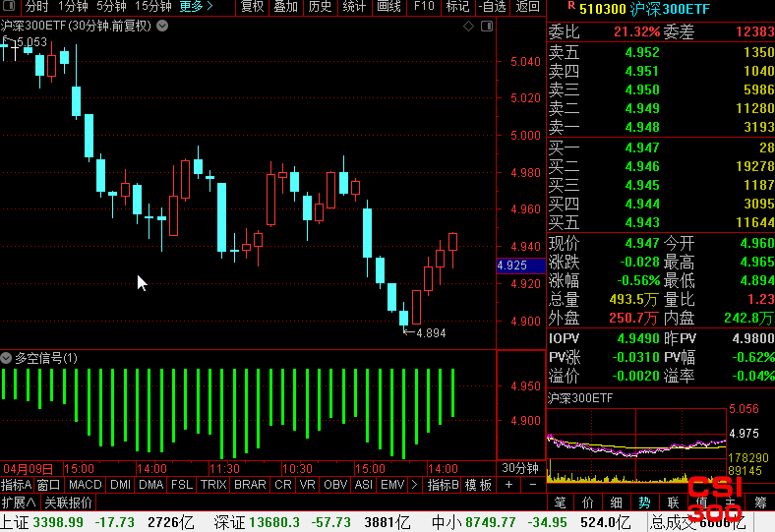
Task: Click the 510300 沪深300ETF title
Action: pyautogui.click(x=644, y=9)
